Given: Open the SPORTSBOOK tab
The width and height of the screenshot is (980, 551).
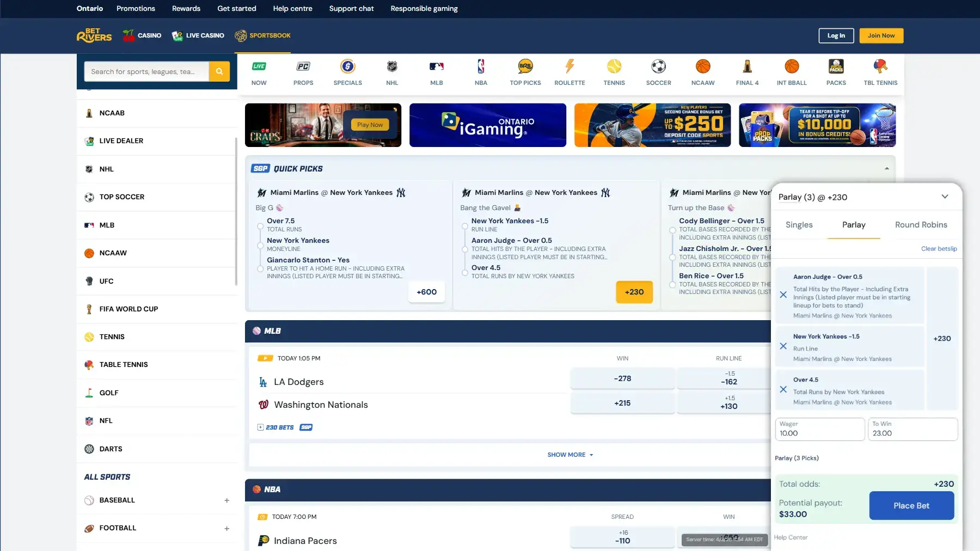Looking at the screenshot, I should pos(262,35).
